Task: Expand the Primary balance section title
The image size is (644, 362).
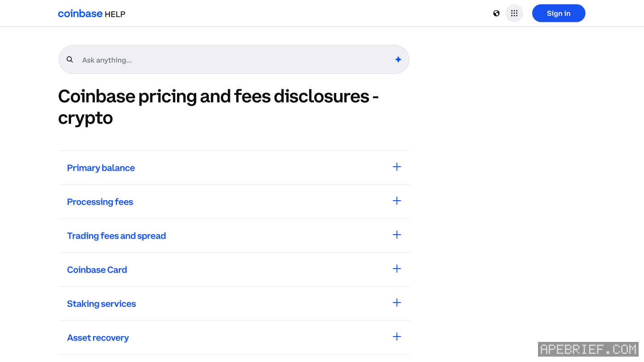Action: (101, 168)
